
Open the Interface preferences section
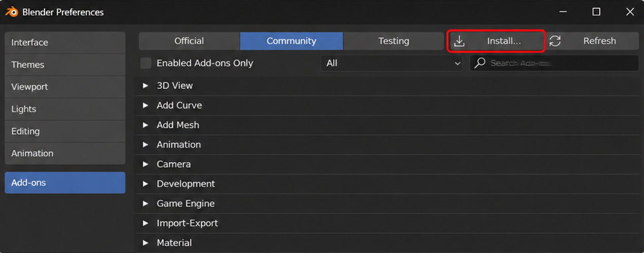click(x=65, y=42)
